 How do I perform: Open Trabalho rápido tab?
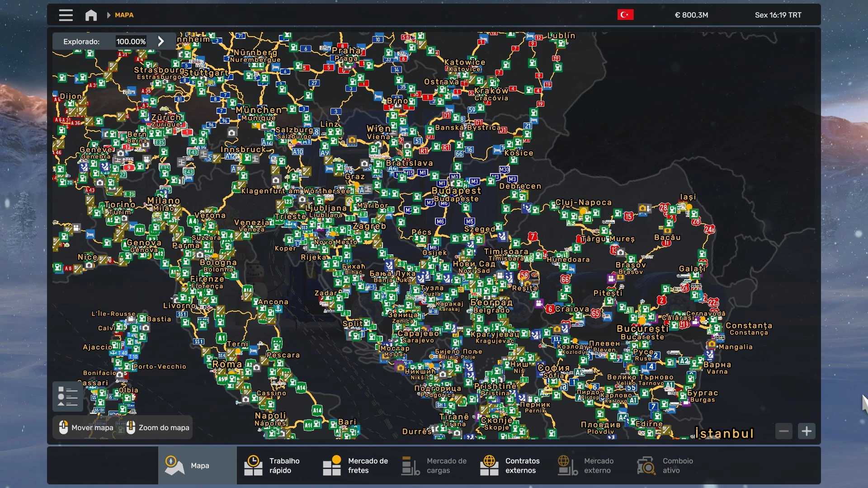point(276,465)
